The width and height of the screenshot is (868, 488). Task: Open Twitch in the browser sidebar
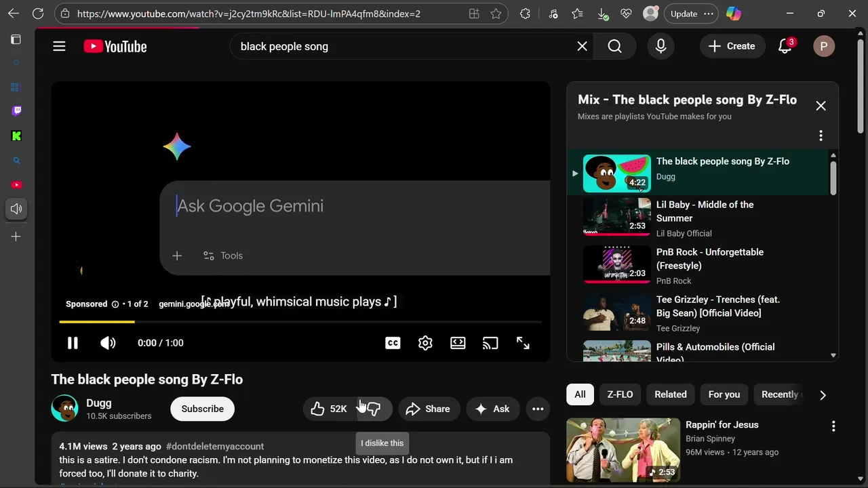(x=16, y=110)
